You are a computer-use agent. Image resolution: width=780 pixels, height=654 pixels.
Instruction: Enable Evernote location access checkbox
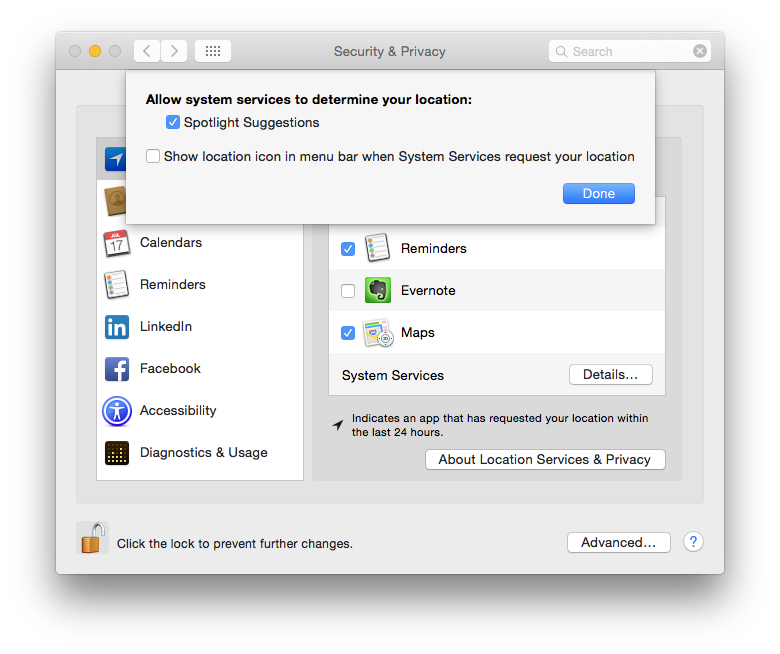point(348,290)
